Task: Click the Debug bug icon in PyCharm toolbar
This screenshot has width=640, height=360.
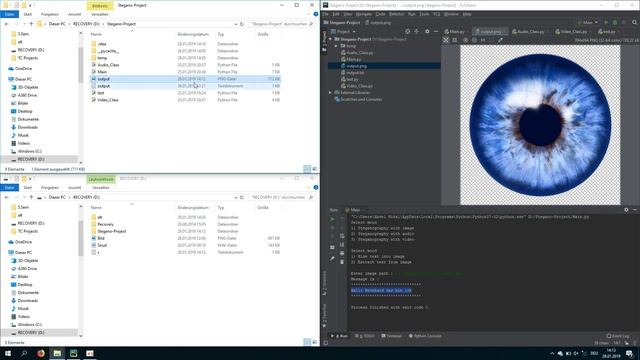Action: 615,22
